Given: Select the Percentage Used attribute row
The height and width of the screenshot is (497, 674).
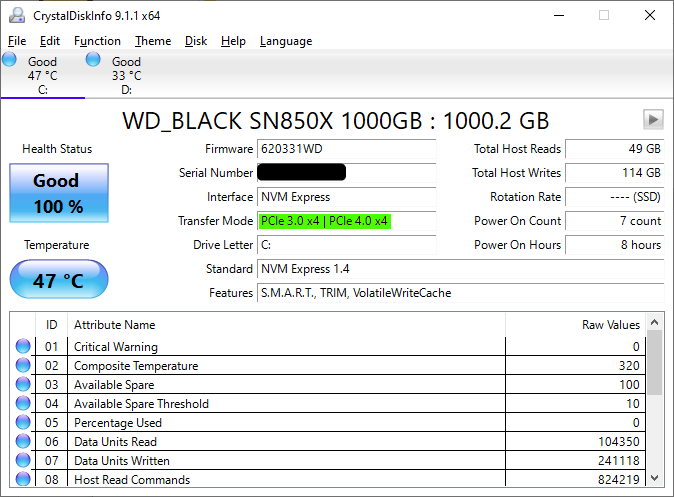Looking at the screenshot, I should [x=328, y=422].
